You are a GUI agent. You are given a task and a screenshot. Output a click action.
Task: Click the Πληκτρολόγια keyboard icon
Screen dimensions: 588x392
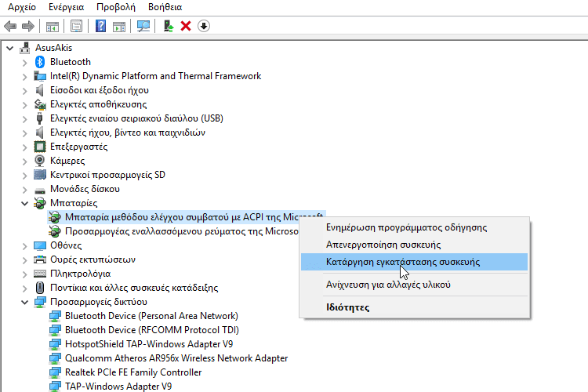click(40, 274)
